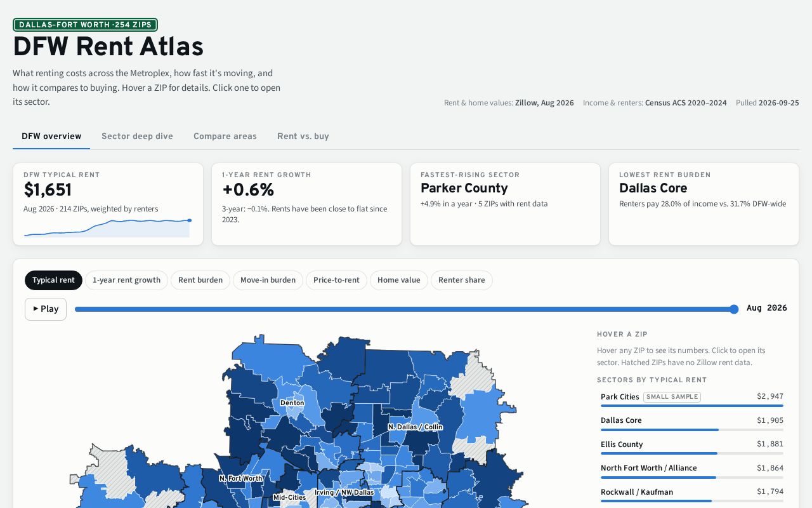This screenshot has width=812, height=508.
Task: Open the Fastest-Rising Sector Parker County card
Action: (x=505, y=204)
